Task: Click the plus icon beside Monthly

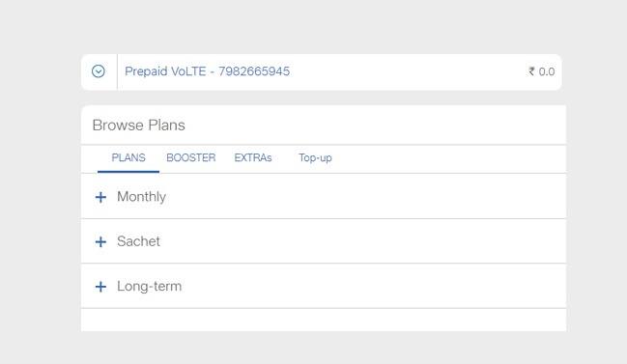Action: (x=100, y=197)
